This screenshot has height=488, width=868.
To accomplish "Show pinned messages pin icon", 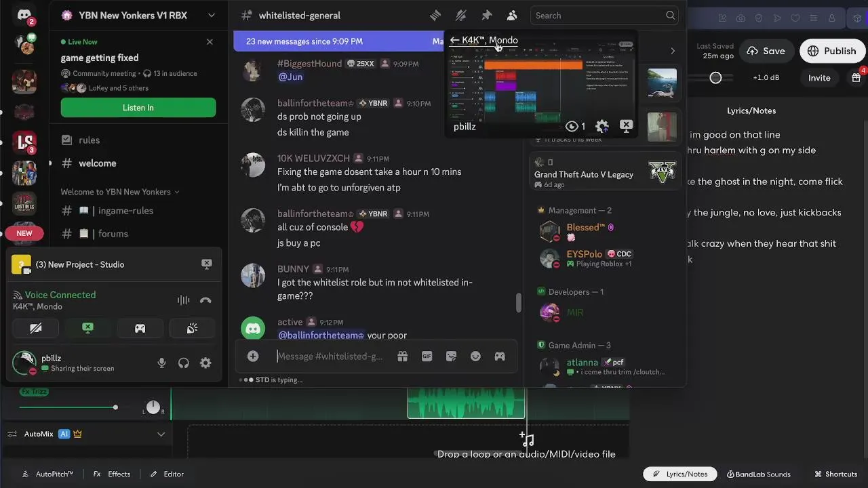I will 487,15.
